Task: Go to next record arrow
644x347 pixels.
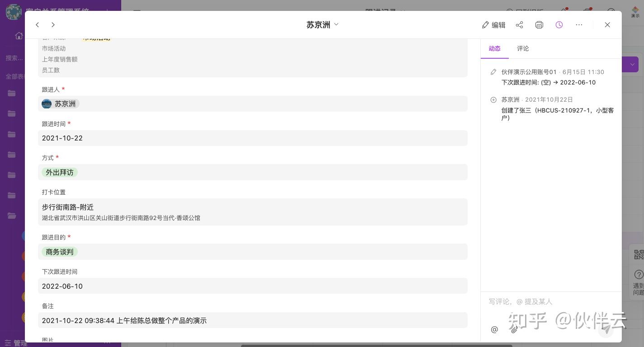Action: click(x=53, y=25)
